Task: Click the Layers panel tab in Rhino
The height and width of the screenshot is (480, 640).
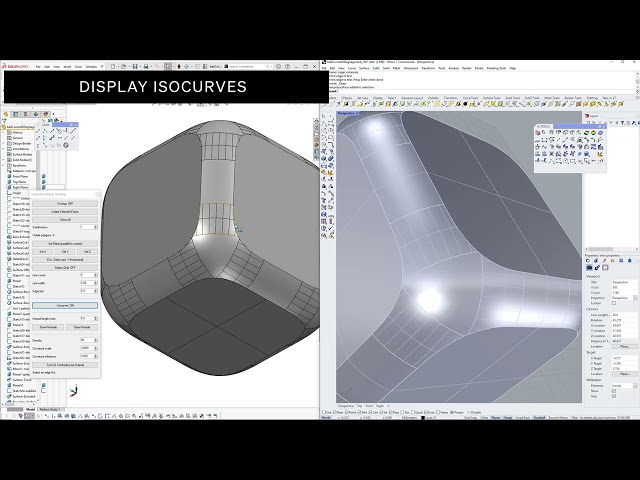Action: pos(592,116)
